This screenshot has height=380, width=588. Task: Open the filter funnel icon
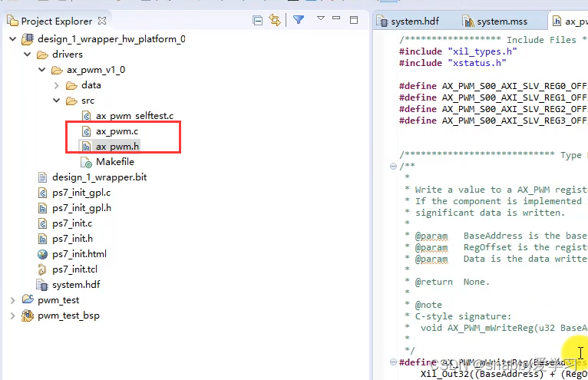299,19
